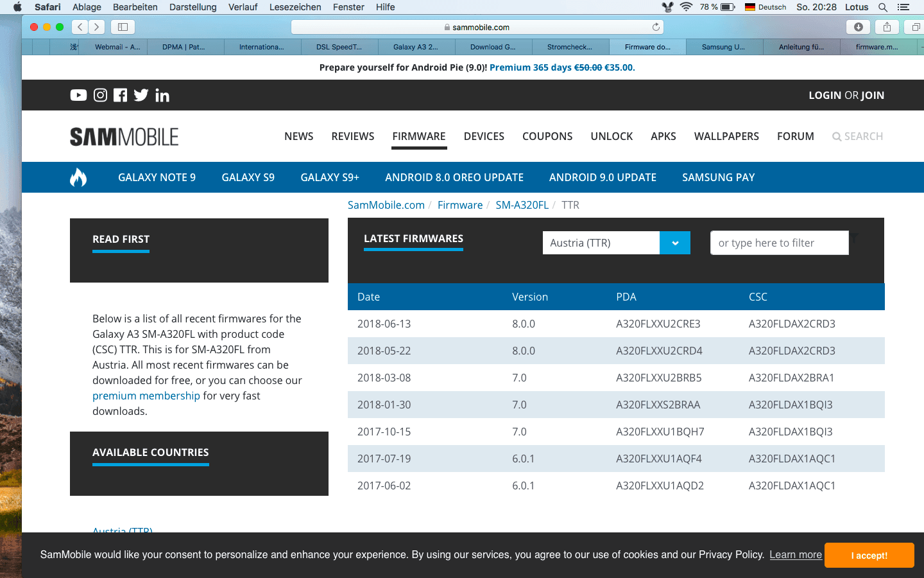The height and width of the screenshot is (578, 924).
Task: Expand the Austria (TTR) country dropdown
Action: click(675, 243)
